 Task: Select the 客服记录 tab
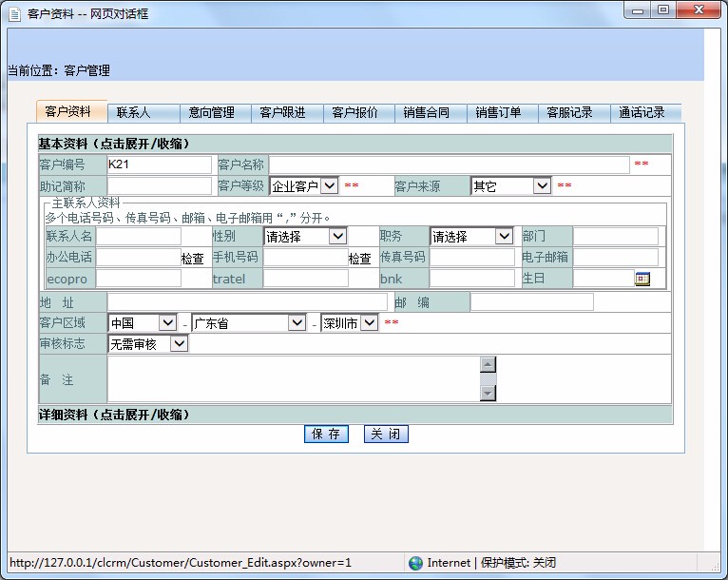click(574, 113)
